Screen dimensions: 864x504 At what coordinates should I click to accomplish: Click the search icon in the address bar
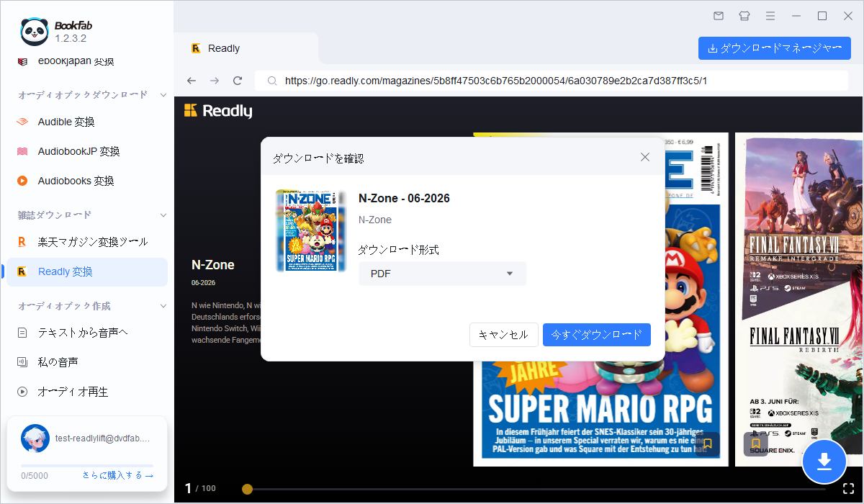pos(272,81)
